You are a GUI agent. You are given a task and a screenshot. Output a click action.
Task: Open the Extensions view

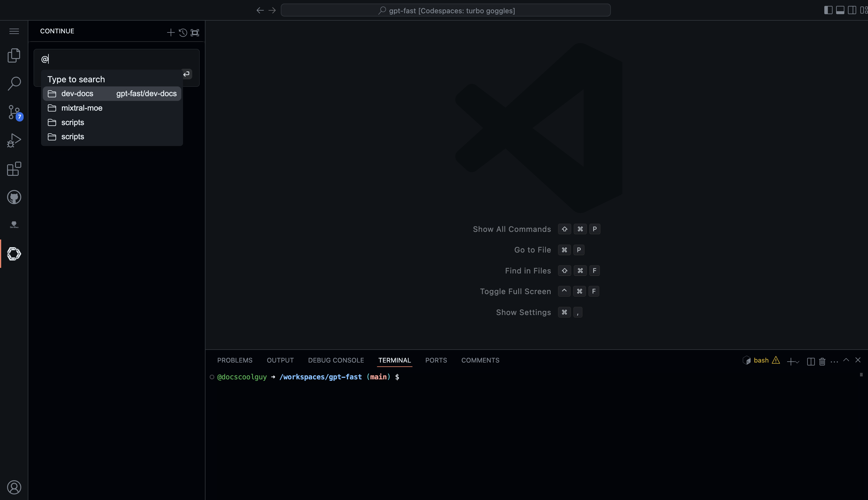(14, 169)
